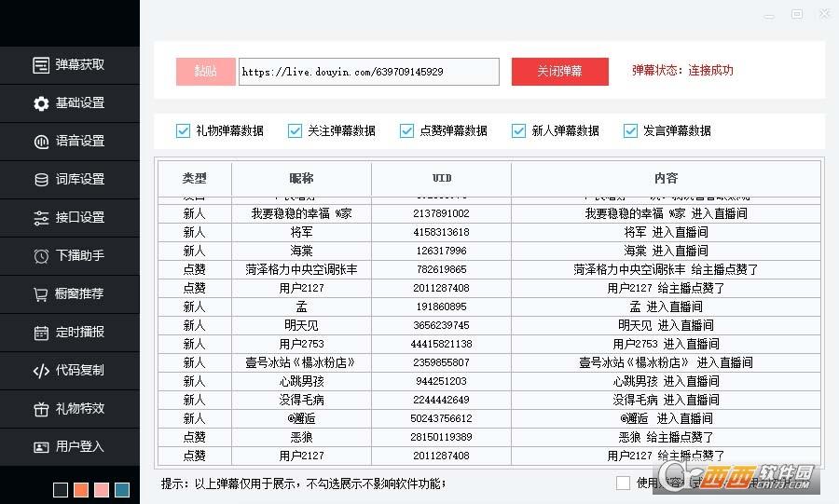Click the UID column header
Screen dimensions: 839x504
point(442,179)
